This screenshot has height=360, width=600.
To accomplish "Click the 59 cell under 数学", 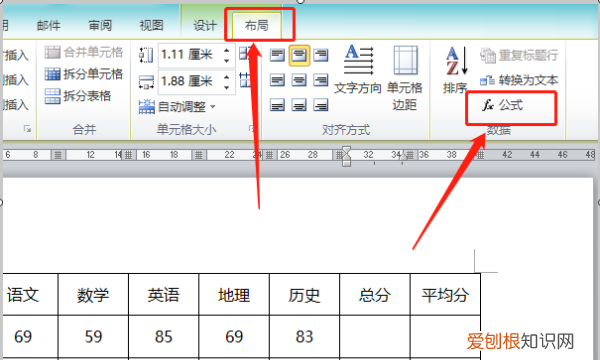I will click(x=93, y=337).
